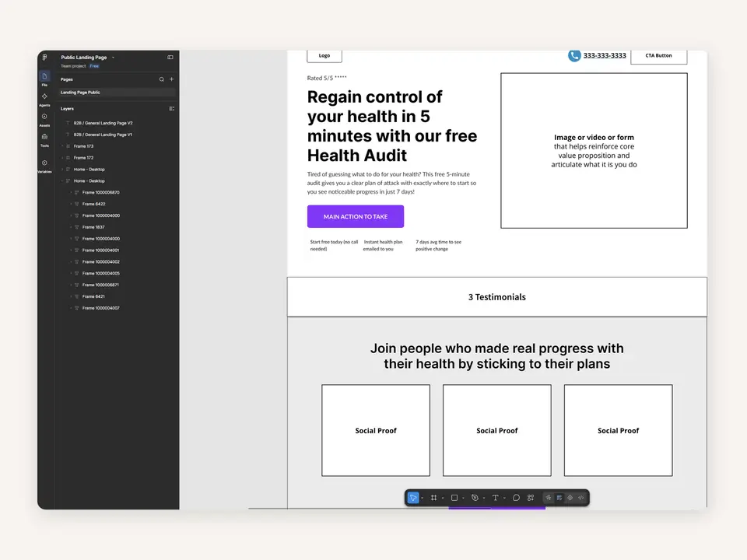The width and height of the screenshot is (747, 560).
Task: Open the Move tool dropdown arrow
Action: (x=422, y=498)
